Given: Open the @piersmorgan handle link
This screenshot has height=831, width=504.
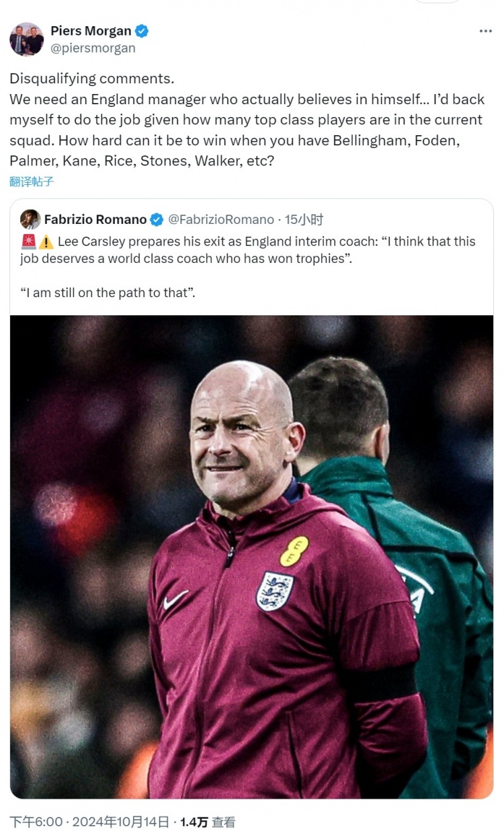Looking at the screenshot, I should 93,48.
